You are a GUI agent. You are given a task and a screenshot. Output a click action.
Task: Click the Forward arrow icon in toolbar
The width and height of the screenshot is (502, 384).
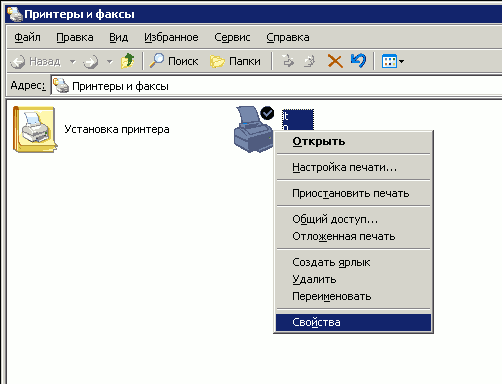[x=91, y=62]
